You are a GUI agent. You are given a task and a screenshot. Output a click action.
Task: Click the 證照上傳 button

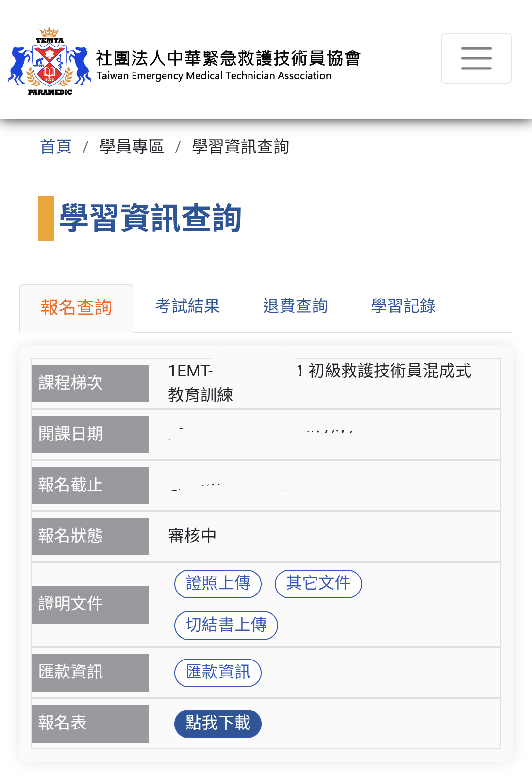218,584
